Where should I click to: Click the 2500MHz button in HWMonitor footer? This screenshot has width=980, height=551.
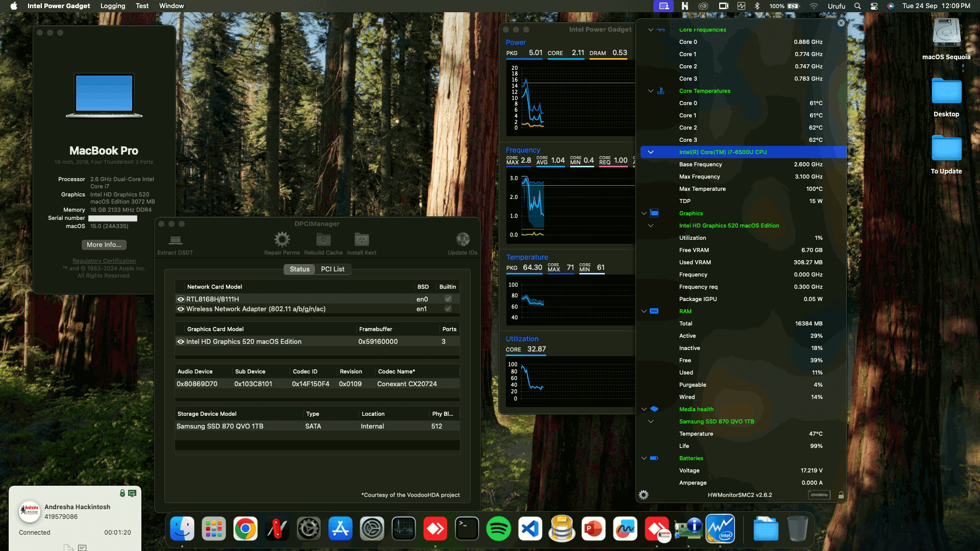[x=819, y=495]
